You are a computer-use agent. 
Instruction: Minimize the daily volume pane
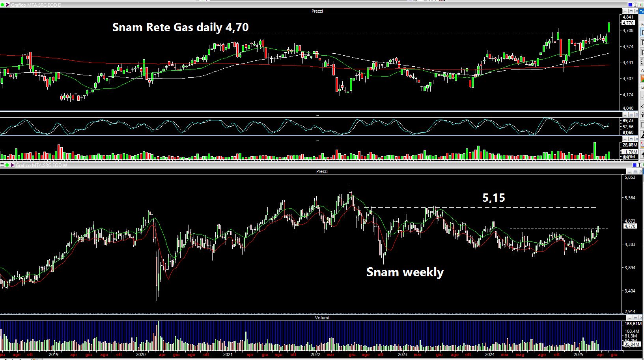point(625,139)
